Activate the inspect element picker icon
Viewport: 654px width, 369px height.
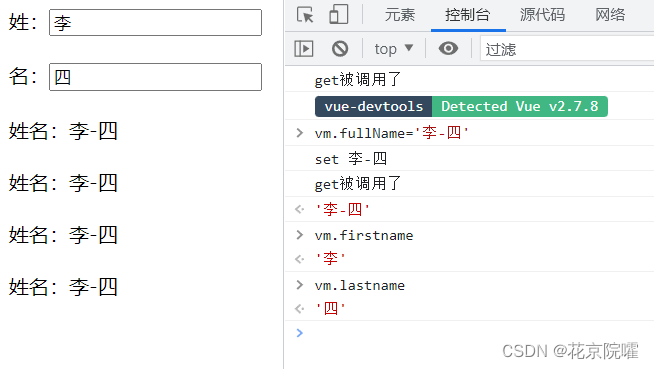(305, 15)
